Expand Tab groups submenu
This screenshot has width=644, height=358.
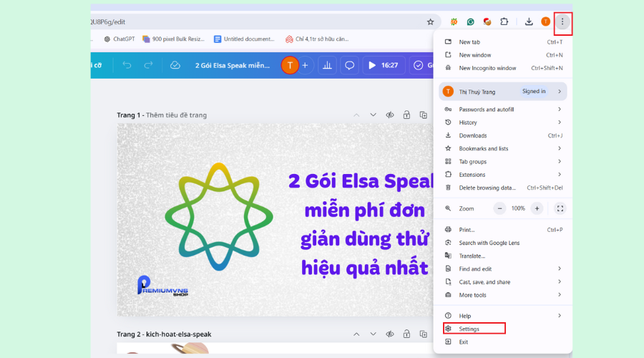tap(503, 162)
